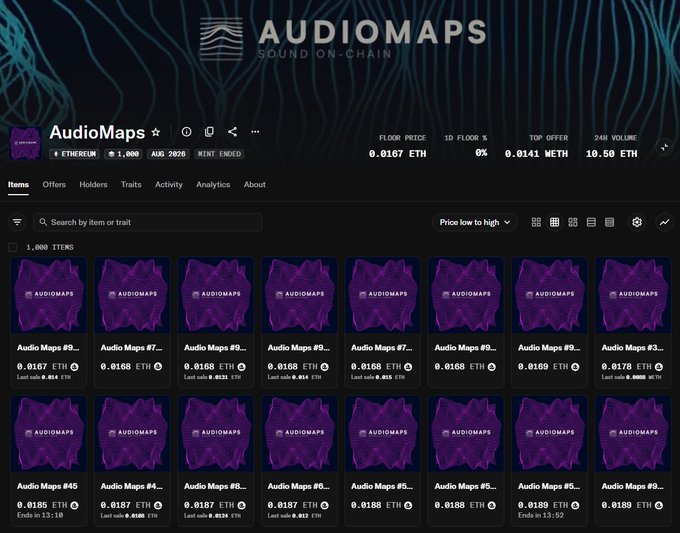The height and width of the screenshot is (533, 680).
Task: Open the Audio Maps #8... card title
Action: 215,486
